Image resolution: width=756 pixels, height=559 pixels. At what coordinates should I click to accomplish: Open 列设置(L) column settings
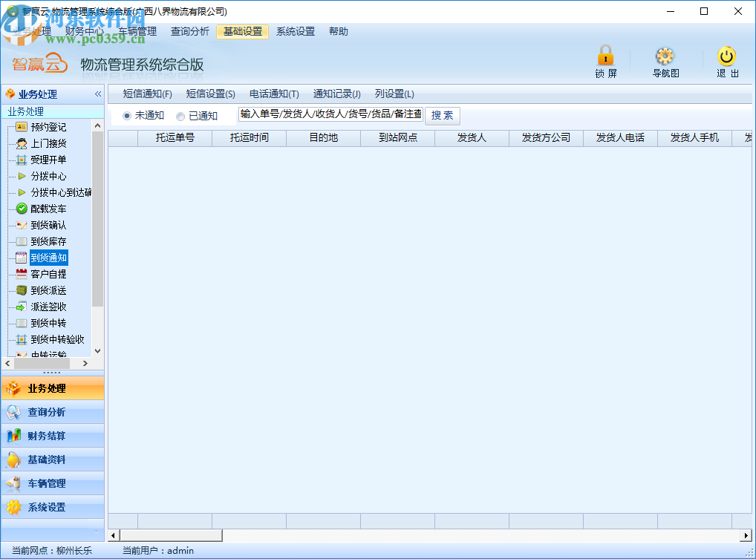(394, 94)
